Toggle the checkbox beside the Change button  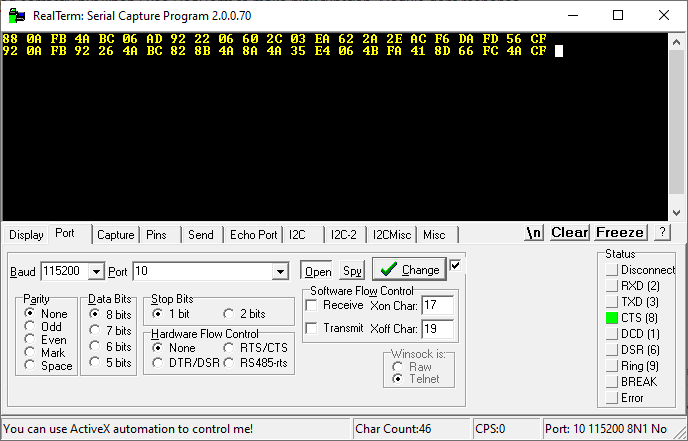455,265
